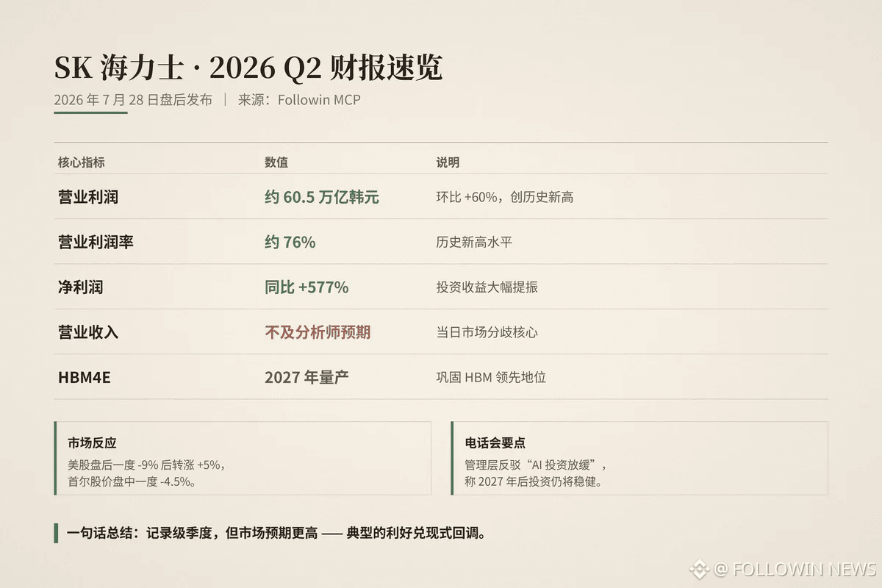Select the value 约 76%
882x588 pixels.
click(290, 242)
